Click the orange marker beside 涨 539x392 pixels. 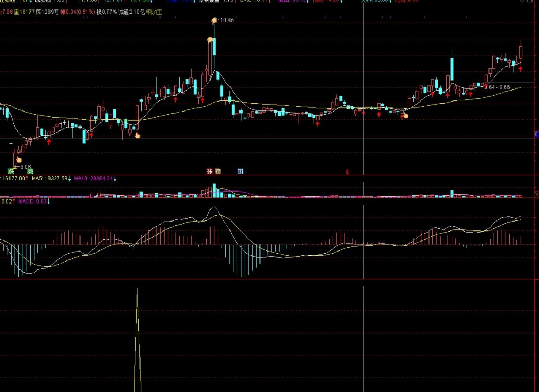[x=217, y=171]
